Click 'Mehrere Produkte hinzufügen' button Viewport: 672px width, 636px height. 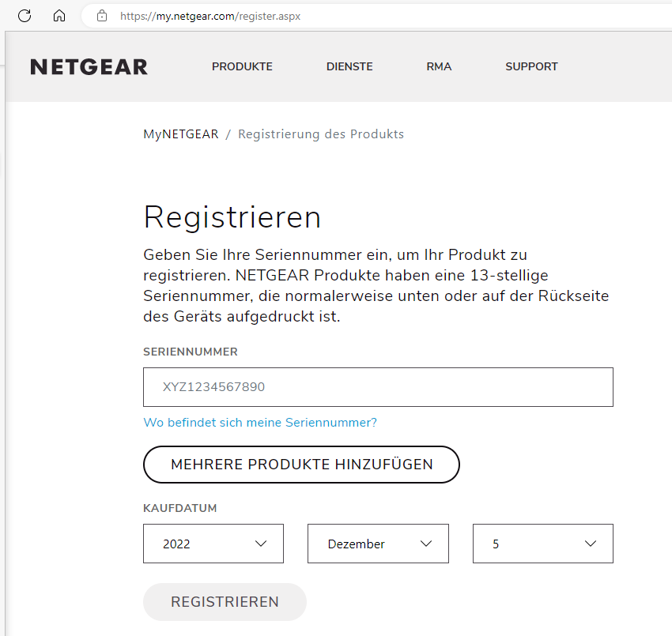pyautogui.click(x=301, y=465)
